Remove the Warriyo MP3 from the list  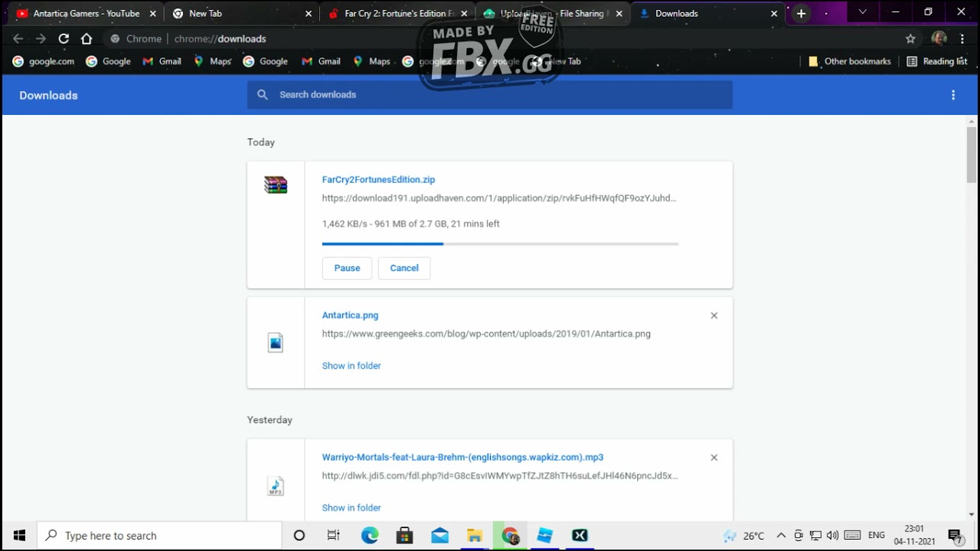click(x=714, y=458)
